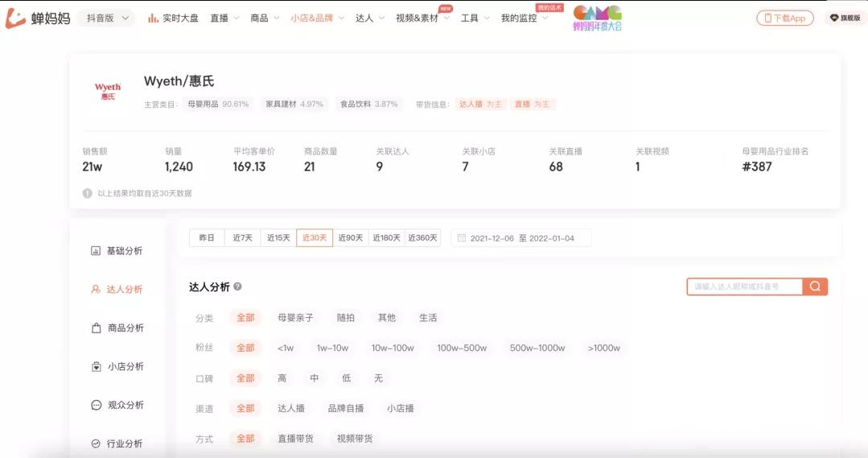
Task: Expand the 工具 menu chevron
Action: pyautogui.click(x=487, y=19)
